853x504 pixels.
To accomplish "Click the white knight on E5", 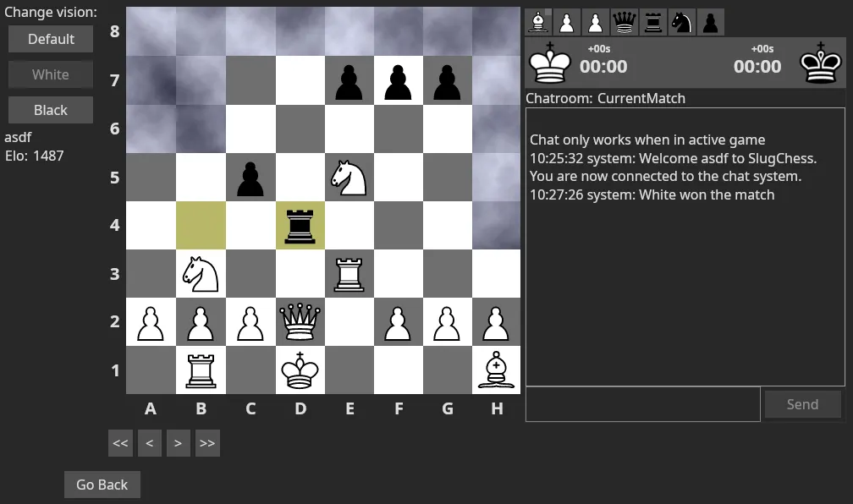I will tap(349, 178).
